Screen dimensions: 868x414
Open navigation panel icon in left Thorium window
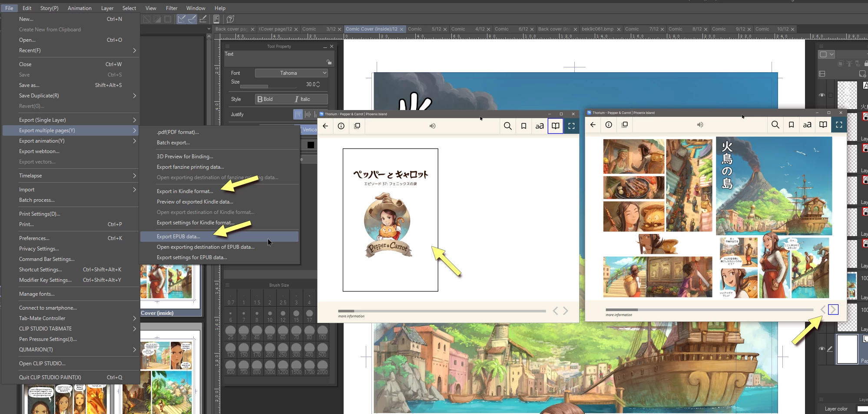coord(357,126)
